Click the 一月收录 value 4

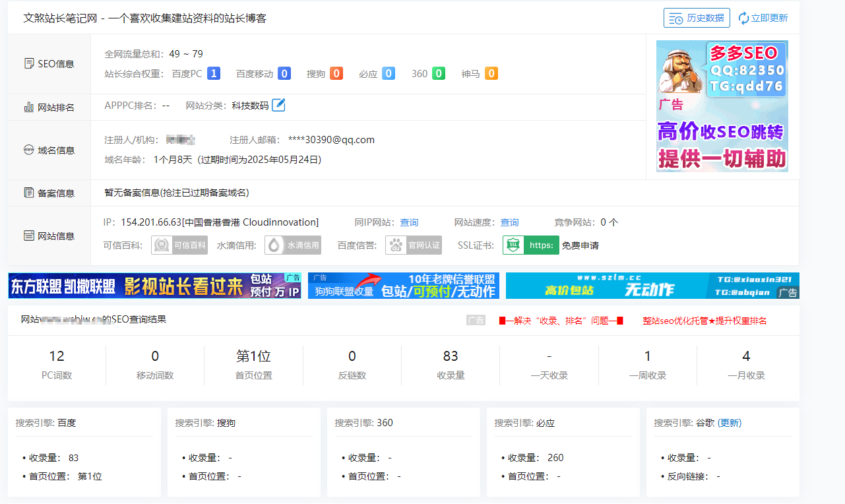746,356
